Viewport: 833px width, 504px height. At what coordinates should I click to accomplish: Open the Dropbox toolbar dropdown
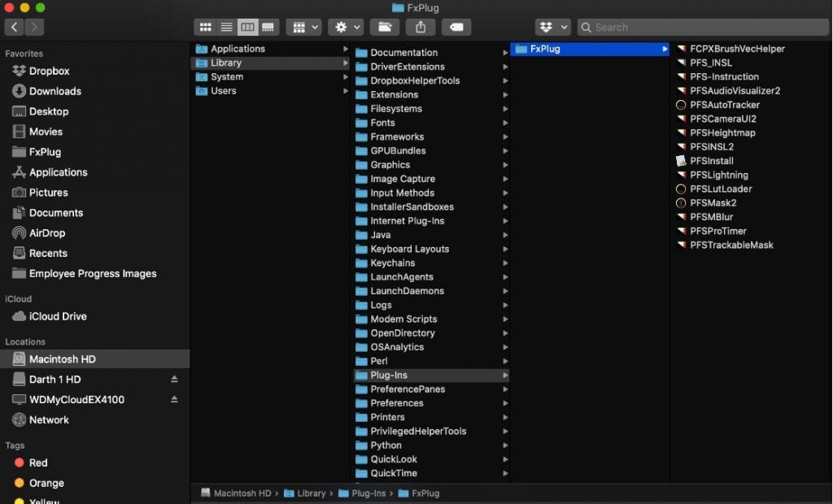pos(553,27)
